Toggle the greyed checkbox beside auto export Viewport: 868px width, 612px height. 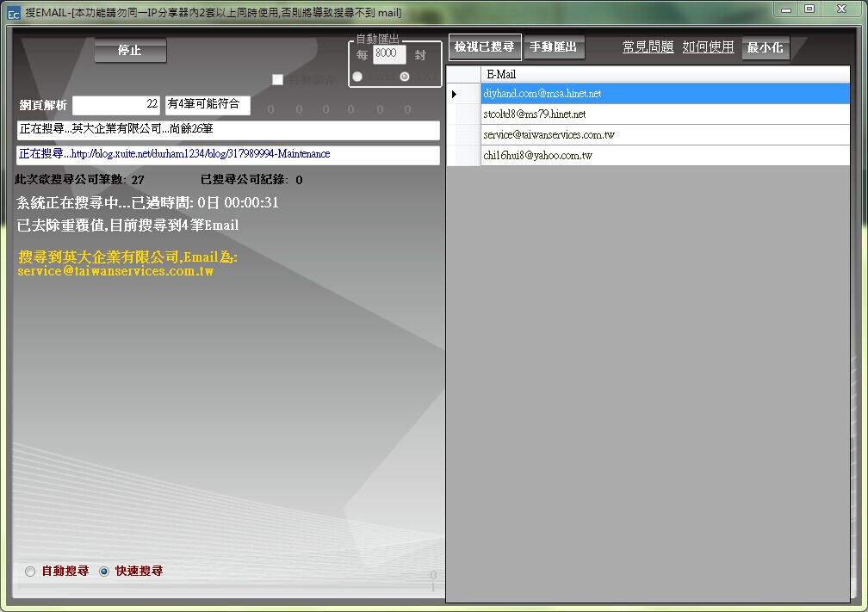pyautogui.click(x=278, y=80)
